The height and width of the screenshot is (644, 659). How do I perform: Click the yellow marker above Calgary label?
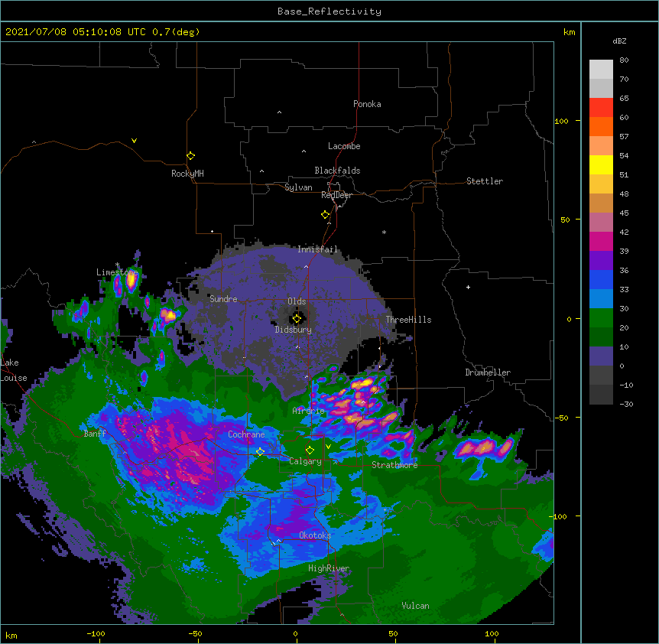[x=310, y=450]
